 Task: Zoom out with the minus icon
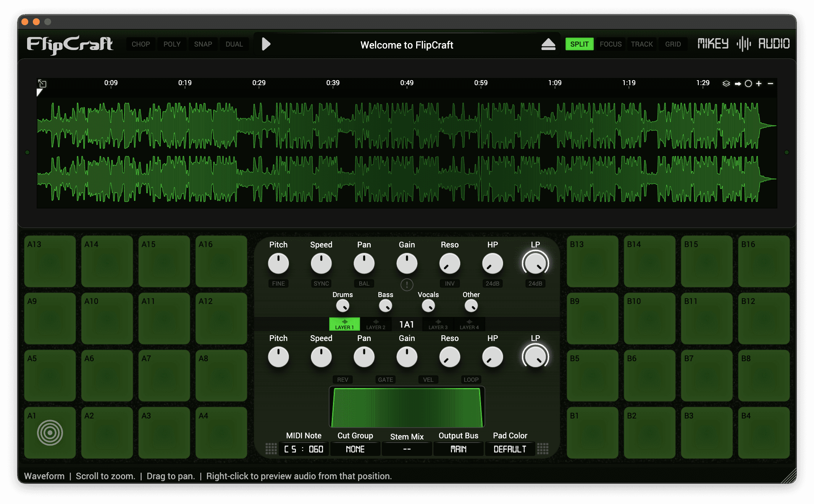coord(770,84)
